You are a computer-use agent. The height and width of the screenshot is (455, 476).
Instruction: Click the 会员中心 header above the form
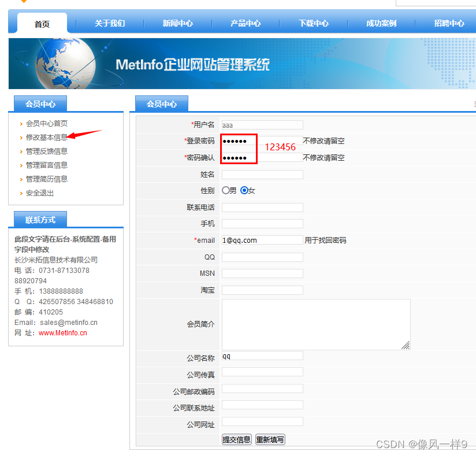162,103
